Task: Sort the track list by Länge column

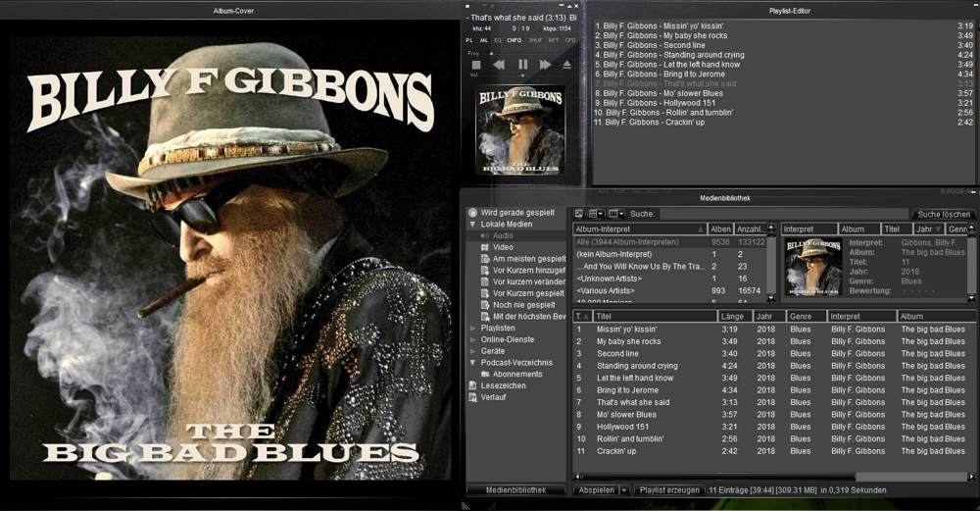Action: 734,317
